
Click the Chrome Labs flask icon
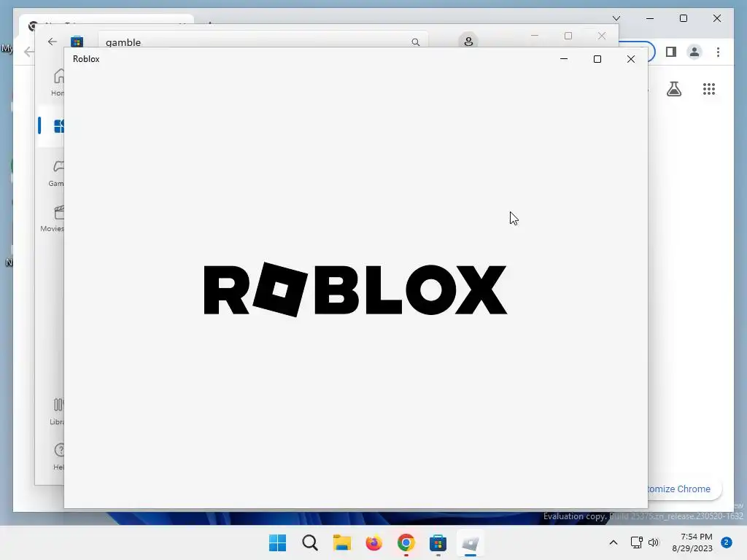673,89
